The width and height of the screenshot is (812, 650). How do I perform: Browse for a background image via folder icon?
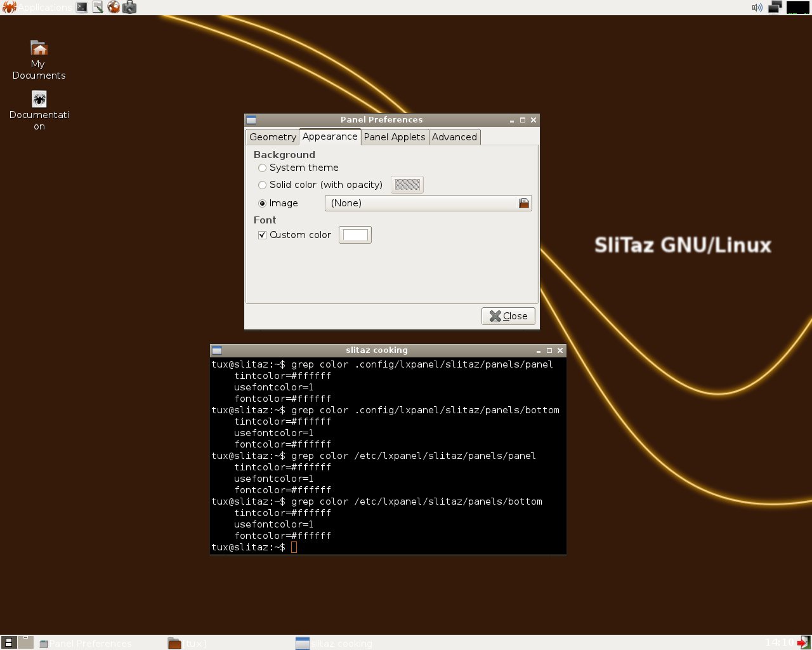coord(523,203)
